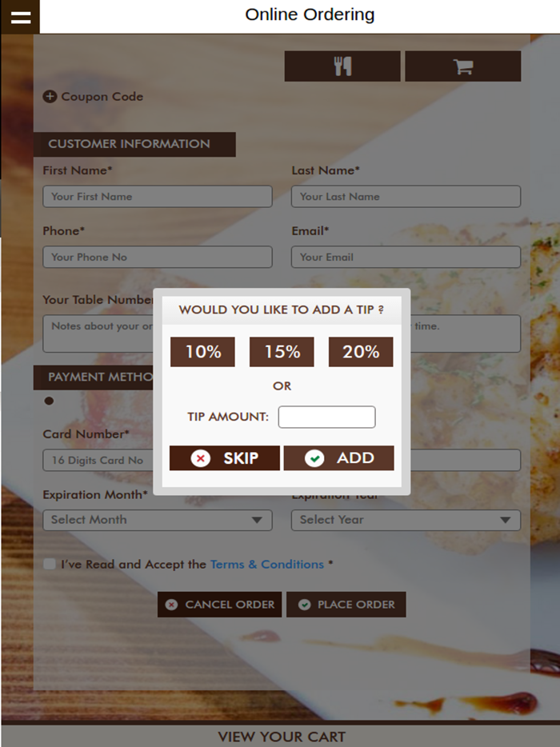Click the Tip Amount input field
Screen dimensions: 560x747
(326, 417)
